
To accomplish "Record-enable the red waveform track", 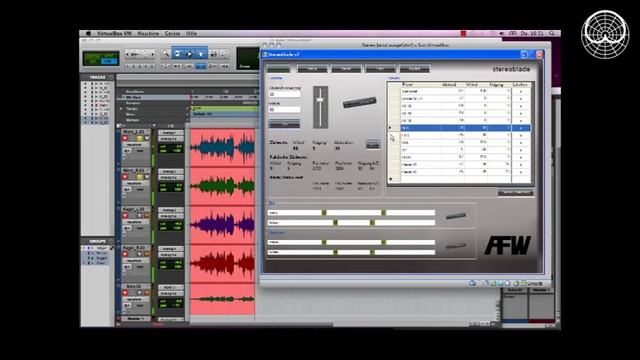I will [125, 254].
